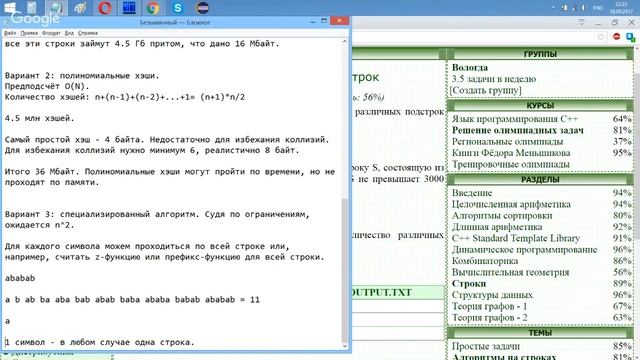Open tray notifications icon

(x=565, y=7)
